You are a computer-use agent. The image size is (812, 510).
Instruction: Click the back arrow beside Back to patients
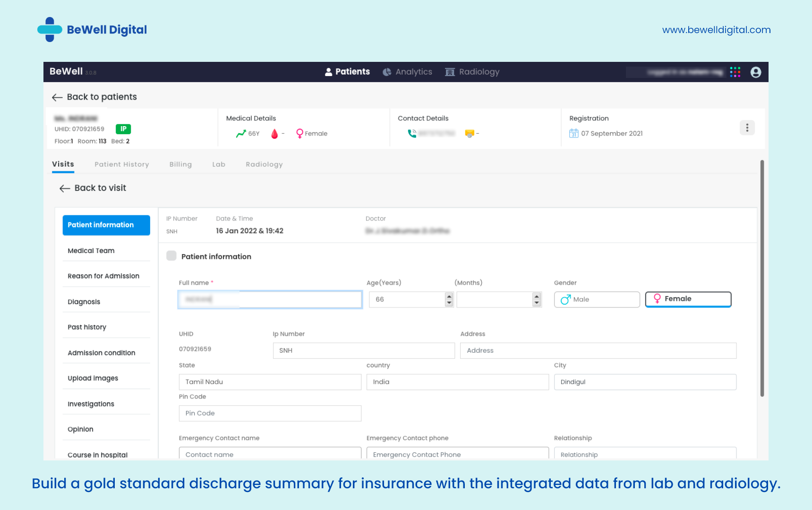coord(57,97)
